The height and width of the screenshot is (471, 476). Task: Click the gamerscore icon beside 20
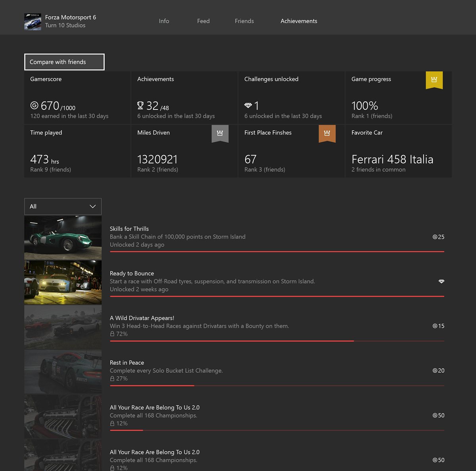pyautogui.click(x=435, y=371)
